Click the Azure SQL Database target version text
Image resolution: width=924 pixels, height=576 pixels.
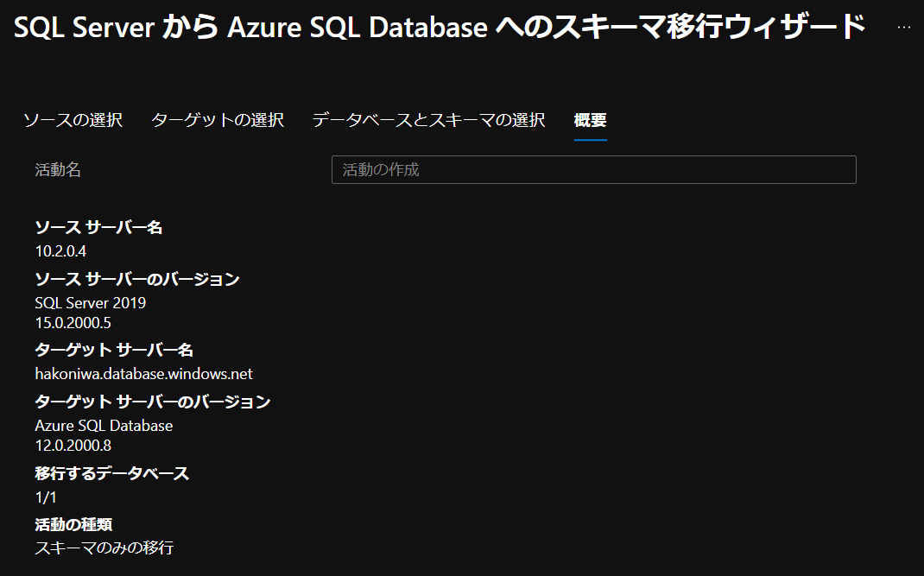(103, 425)
